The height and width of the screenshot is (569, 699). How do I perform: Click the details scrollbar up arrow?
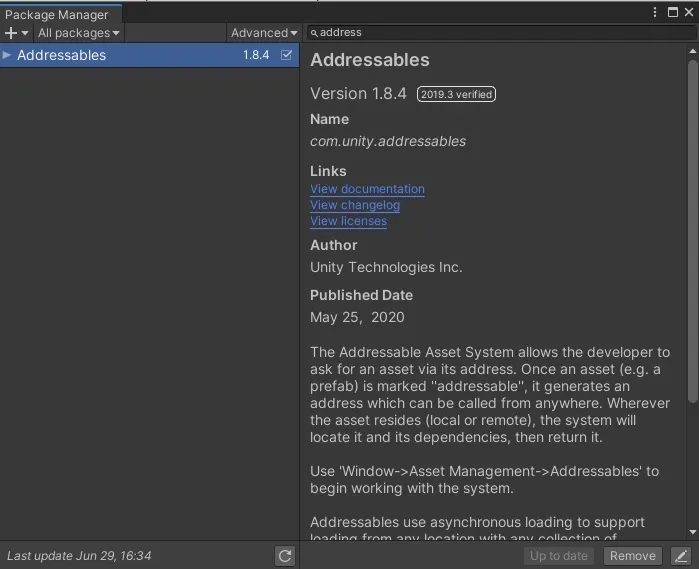click(x=692, y=51)
